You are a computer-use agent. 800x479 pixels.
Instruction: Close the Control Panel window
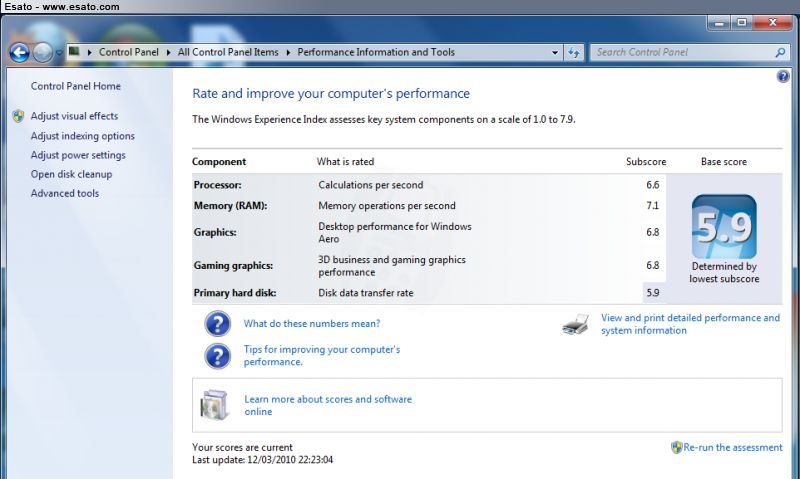pyautogui.click(x=772, y=22)
